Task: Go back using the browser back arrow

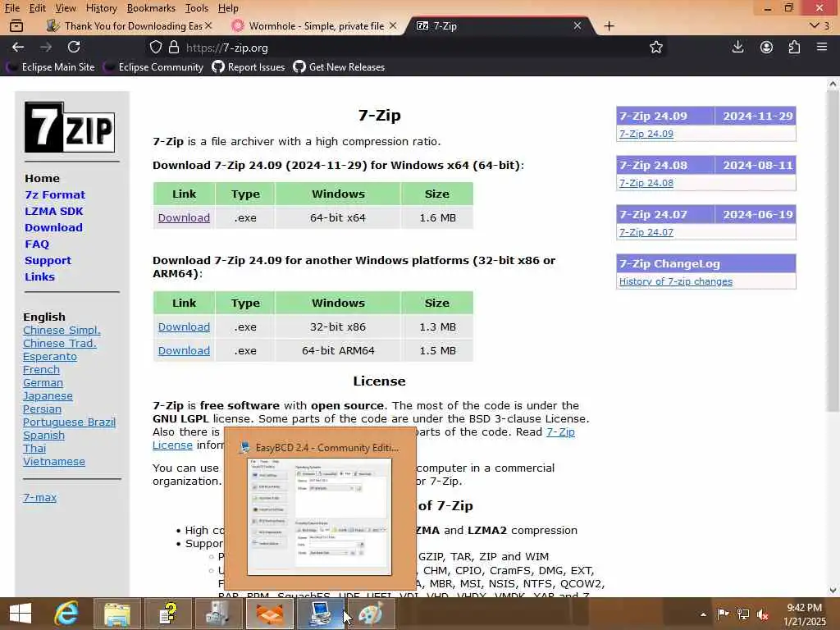Action: click(18, 47)
